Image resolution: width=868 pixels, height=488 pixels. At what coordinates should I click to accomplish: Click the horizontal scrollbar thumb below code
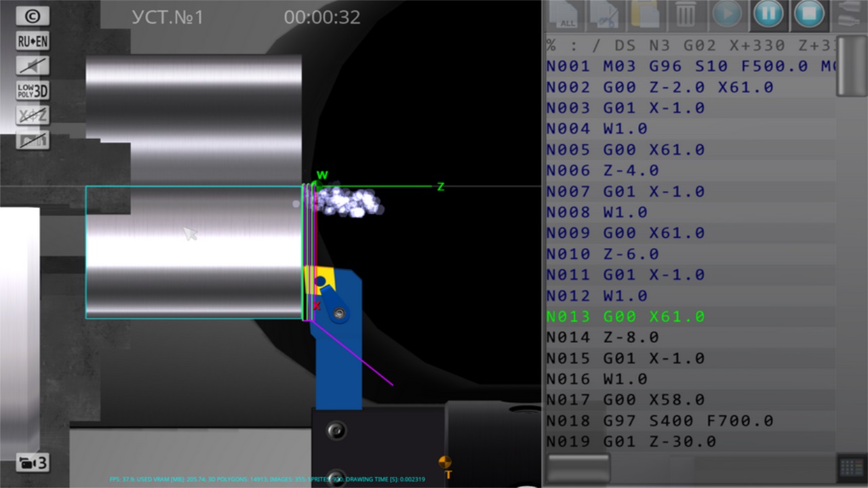(x=578, y=467)
